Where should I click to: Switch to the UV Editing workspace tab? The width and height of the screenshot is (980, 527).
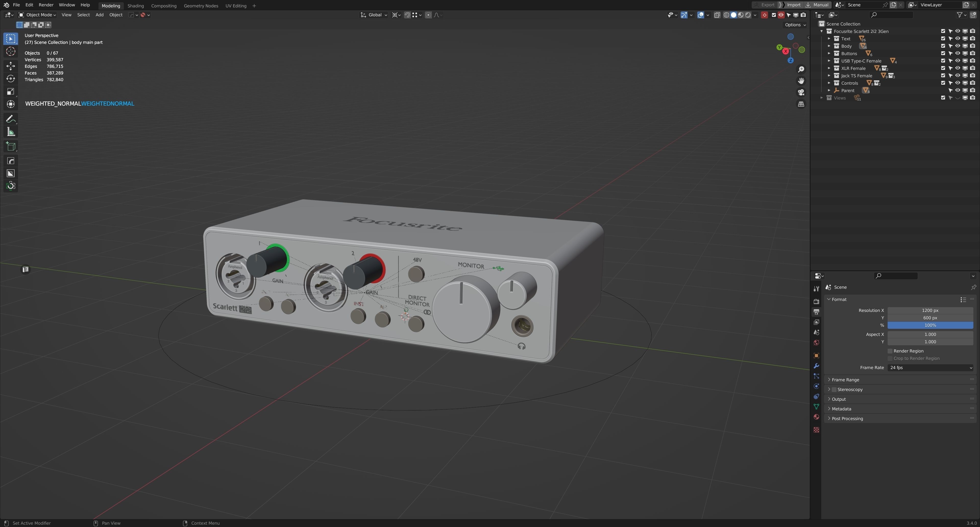click(236, 6)
